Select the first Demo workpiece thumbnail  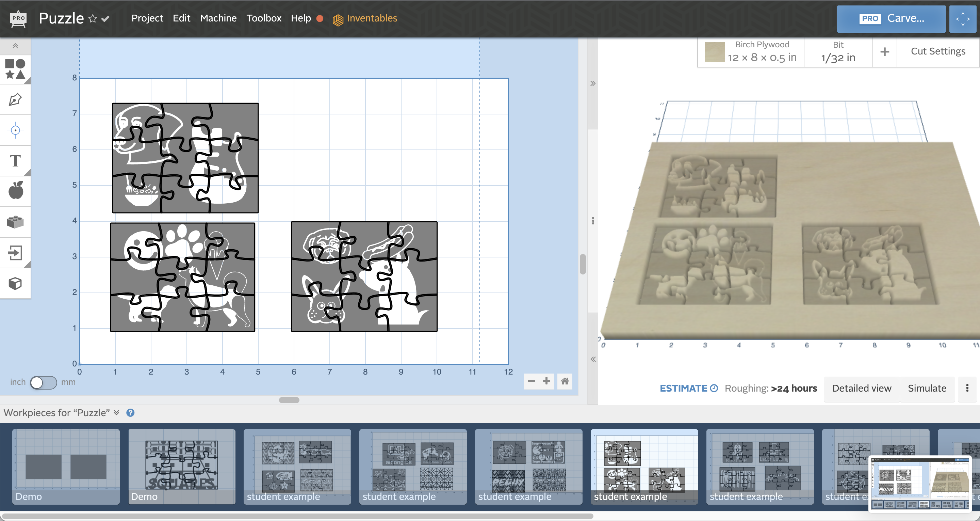coord(66,467)
